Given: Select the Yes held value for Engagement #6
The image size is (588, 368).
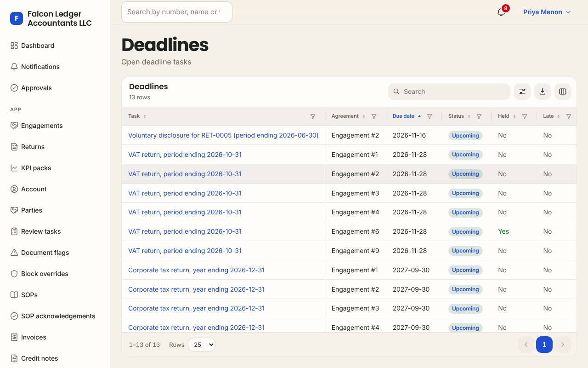Looking at the screenshot, I should [503, 231].
